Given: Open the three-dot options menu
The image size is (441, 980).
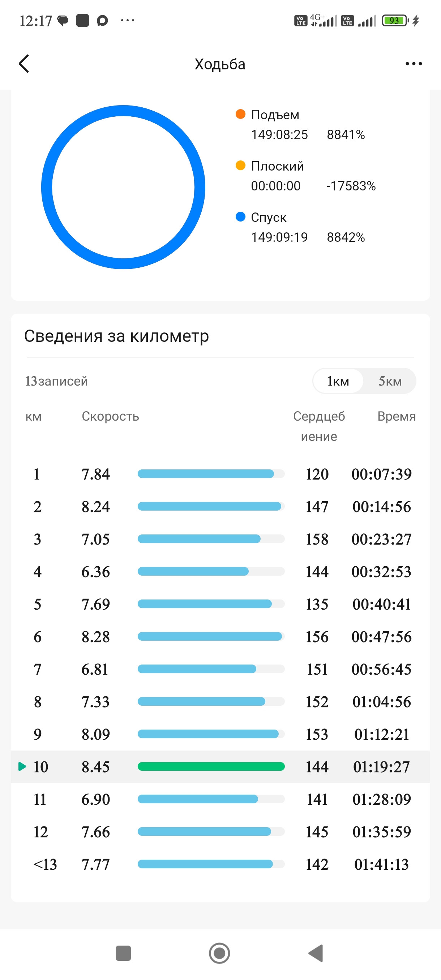Looking at the screenshot, I should (x=414, y=64).
